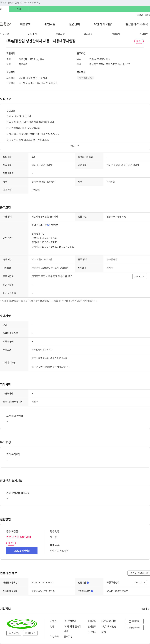Jump to the 기업정보 section tab
The width and height of the screenshot is (150, 644).
point(144,34)
